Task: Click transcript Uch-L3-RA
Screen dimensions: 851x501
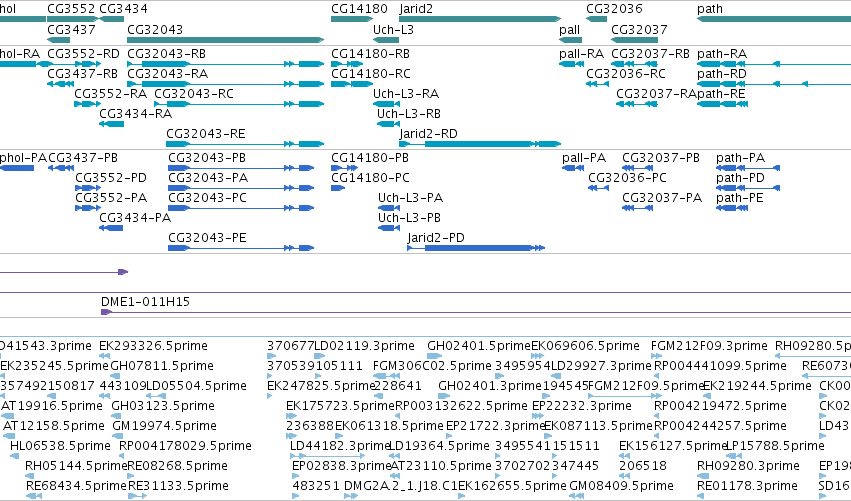Action: pos(406,94)
